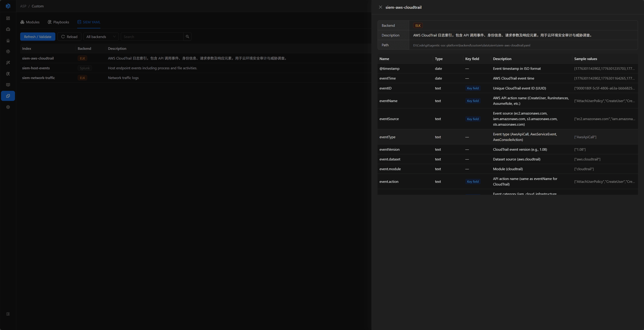Select the eventType field name

(x=387, y=137)
